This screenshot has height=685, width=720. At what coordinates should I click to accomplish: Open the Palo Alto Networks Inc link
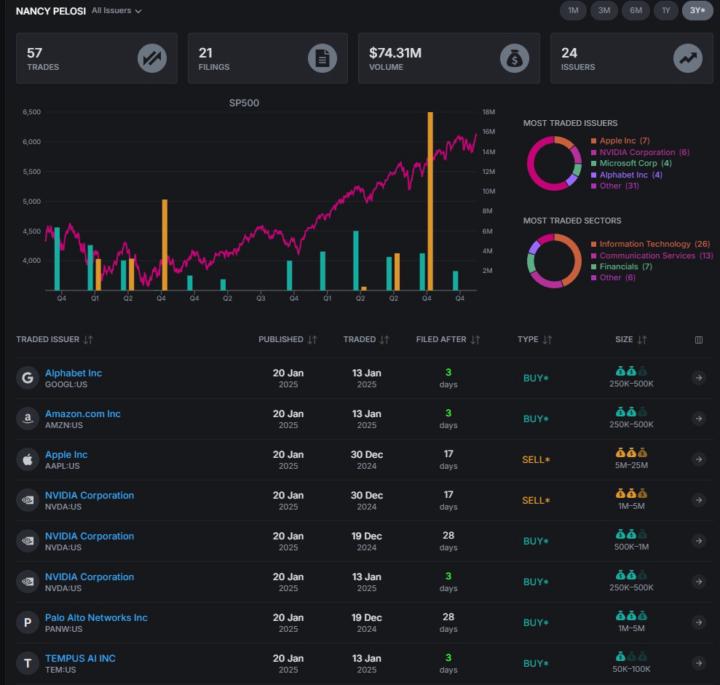(x=96, y=618)
